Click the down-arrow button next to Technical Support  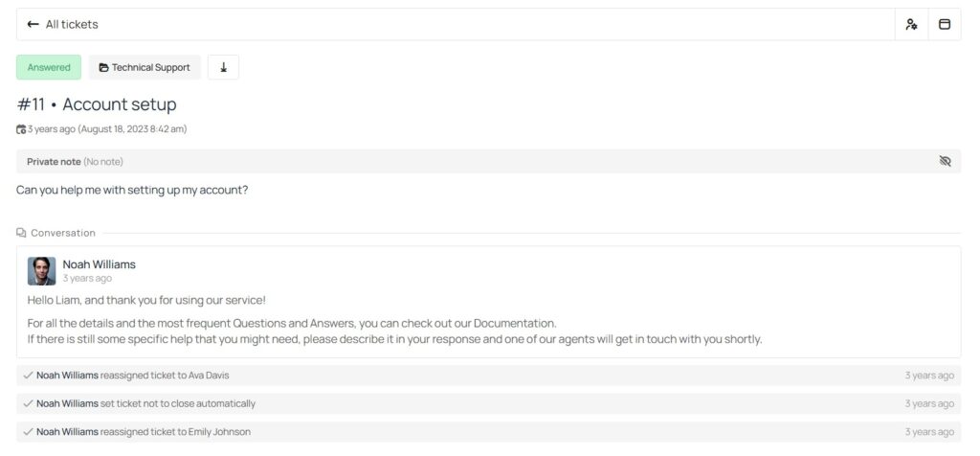pos(223,67)
